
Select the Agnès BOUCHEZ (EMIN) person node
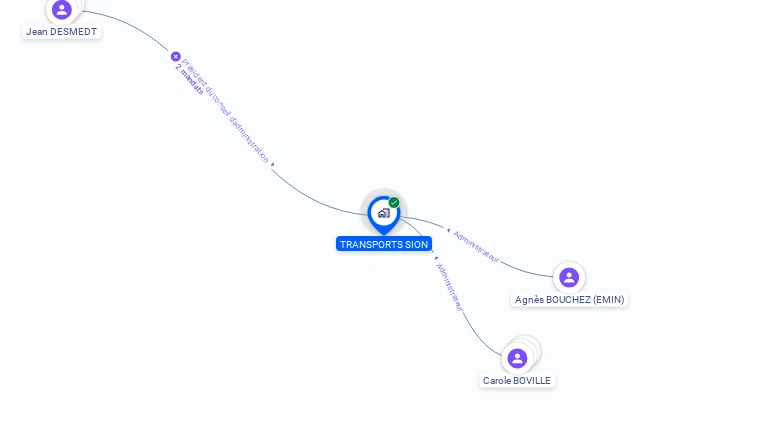point(569,278)
